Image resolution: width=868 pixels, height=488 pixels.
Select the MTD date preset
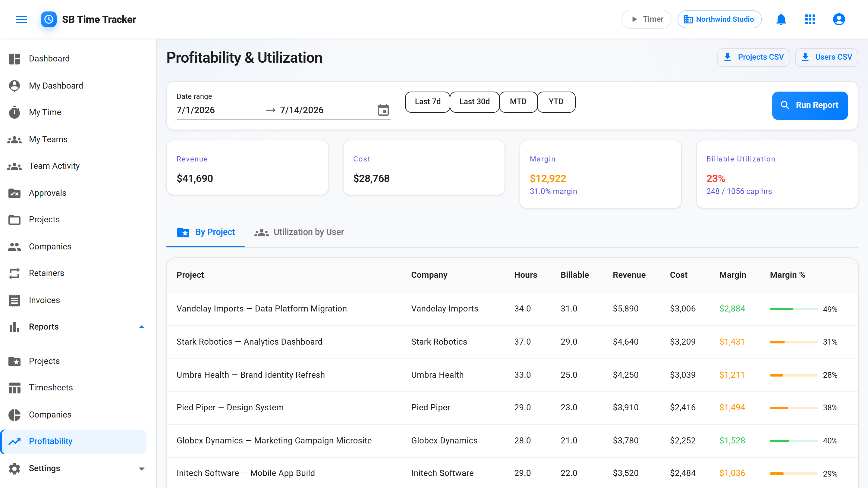518,102
